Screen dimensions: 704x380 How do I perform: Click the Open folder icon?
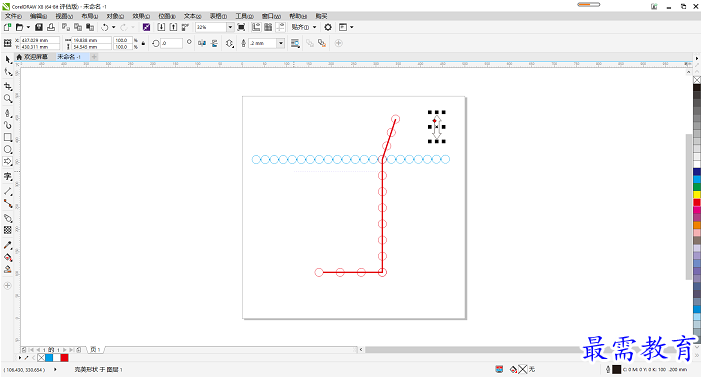pos(19,27)
